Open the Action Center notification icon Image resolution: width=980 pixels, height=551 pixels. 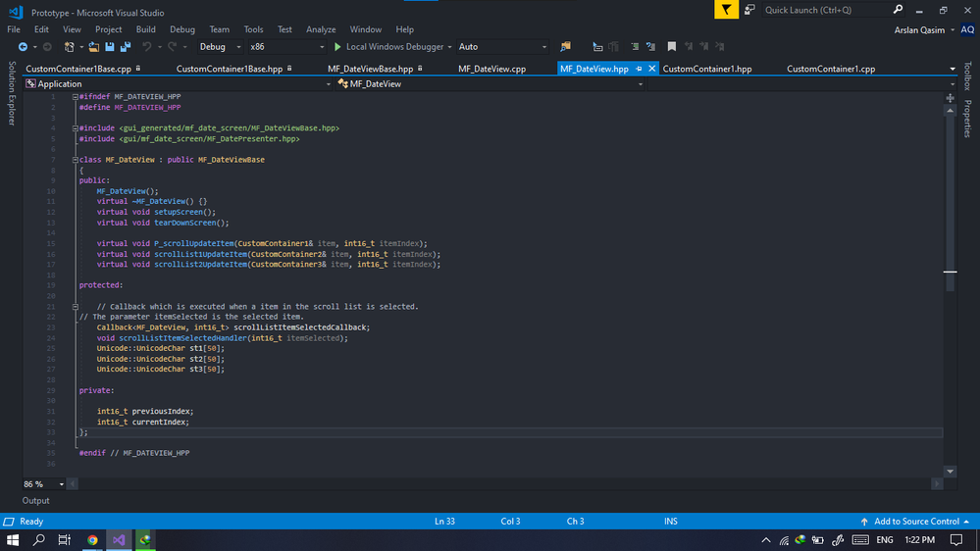coord(956,540)
